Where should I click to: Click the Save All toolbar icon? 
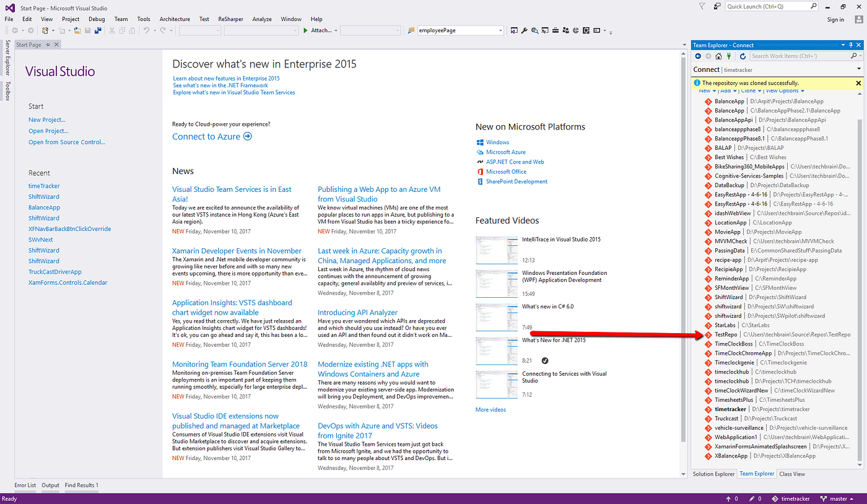click(98, 30)
